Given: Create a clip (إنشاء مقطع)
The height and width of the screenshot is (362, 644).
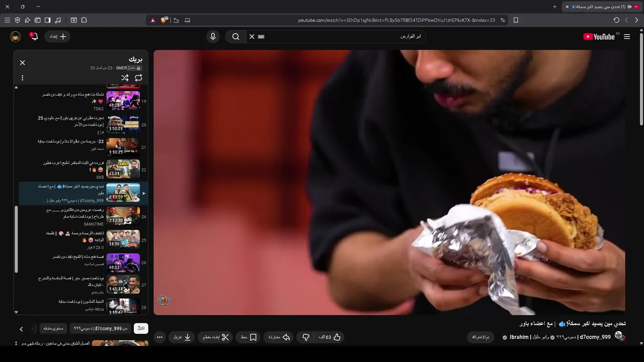Looking at the screenshot, I should [x=216, y=337].
